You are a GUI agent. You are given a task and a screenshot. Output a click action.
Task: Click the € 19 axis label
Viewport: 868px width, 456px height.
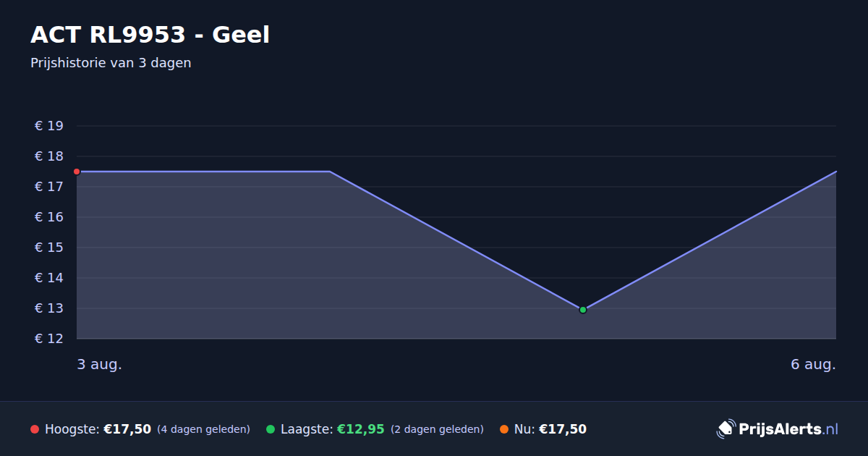coord(49,126)
